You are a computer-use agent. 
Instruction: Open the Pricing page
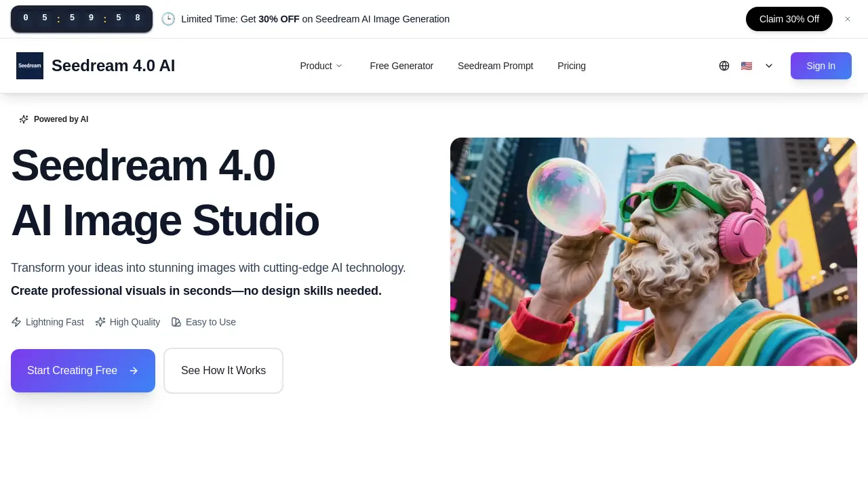pyautogui.click(x=572, y=66)
